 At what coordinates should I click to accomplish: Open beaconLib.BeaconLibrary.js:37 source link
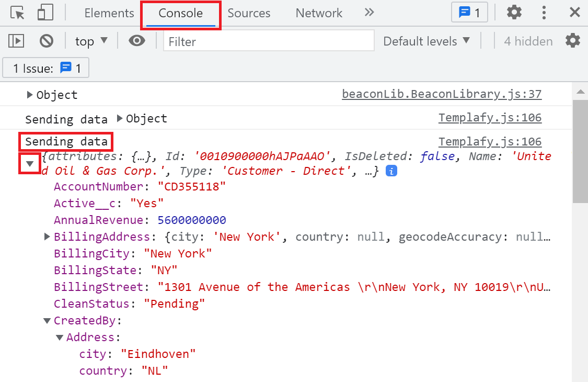[441, 94]
